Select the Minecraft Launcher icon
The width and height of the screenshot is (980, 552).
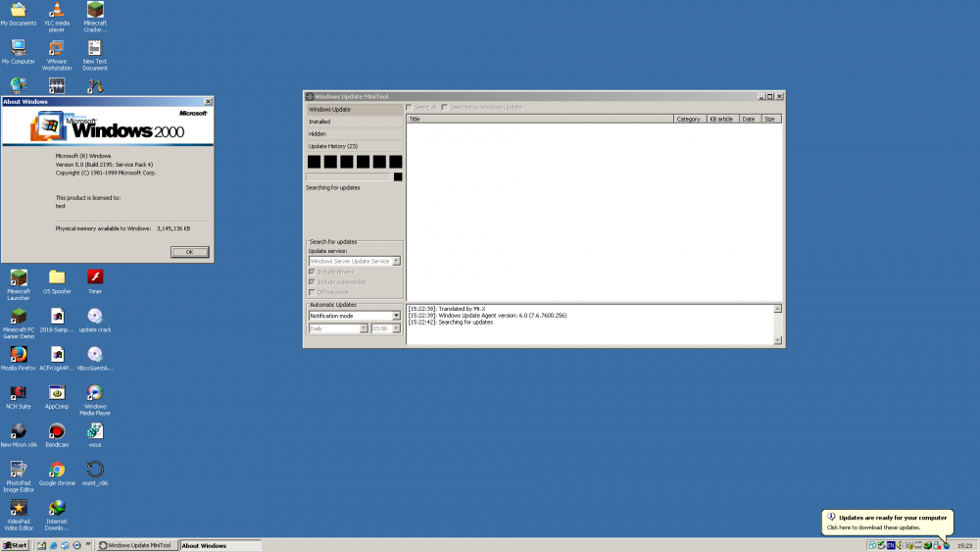[18, 285]
